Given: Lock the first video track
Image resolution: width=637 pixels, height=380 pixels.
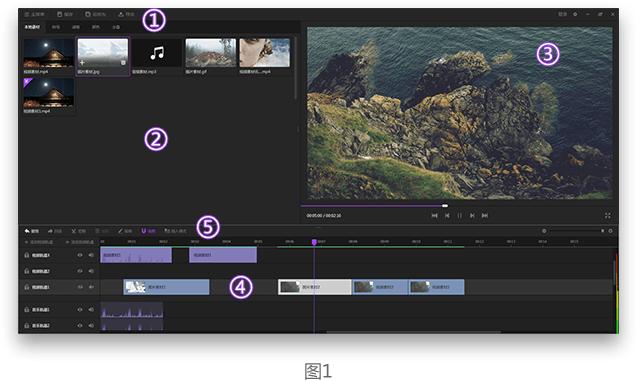Looking at the screenshot, I should 27,255.
